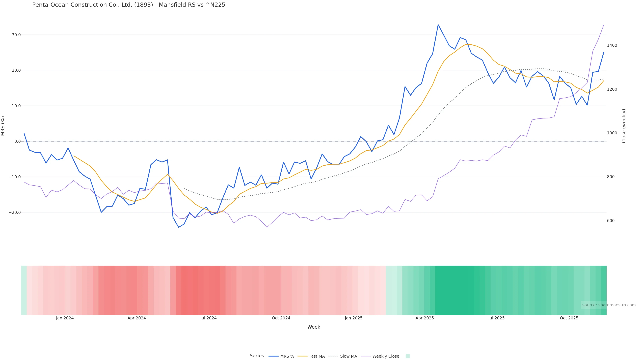Click the pale green legend swatch
Image resolution: width=644 pixels, height=362 pixels.
408,356
